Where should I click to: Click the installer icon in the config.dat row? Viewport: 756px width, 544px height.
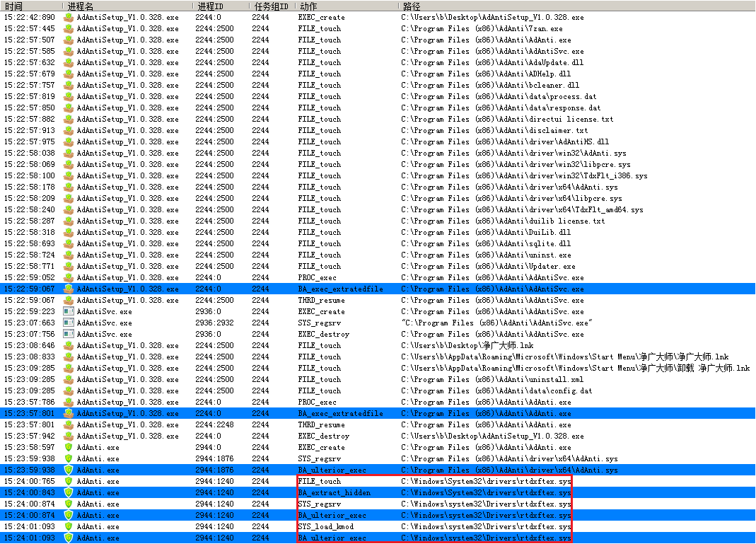pos(69,390)
